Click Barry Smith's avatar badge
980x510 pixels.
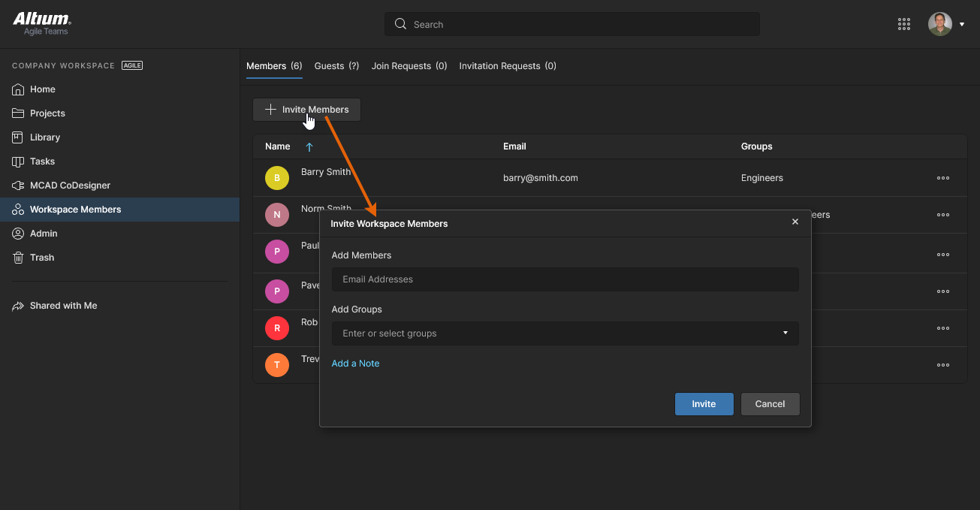(x=277, y=178)
